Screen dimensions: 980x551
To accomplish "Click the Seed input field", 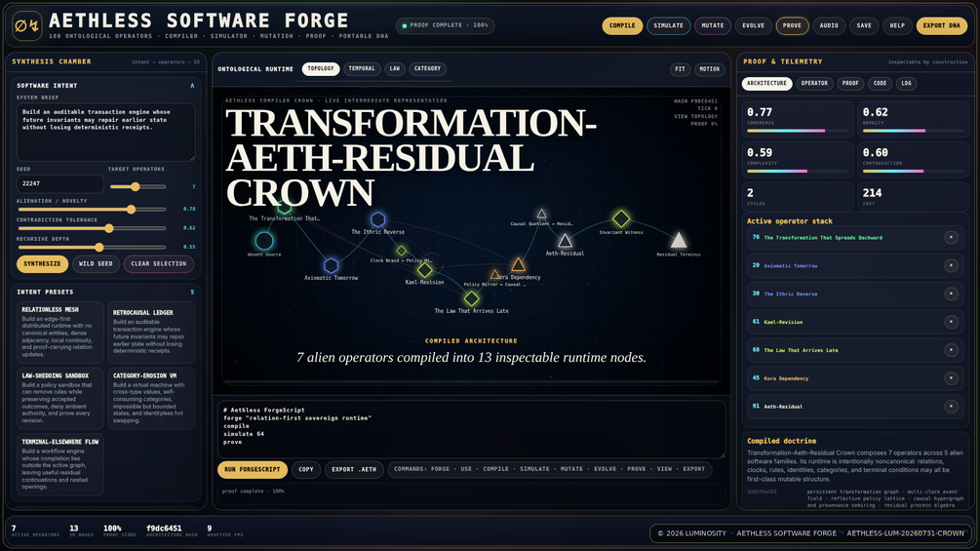I will pos(60,183).
